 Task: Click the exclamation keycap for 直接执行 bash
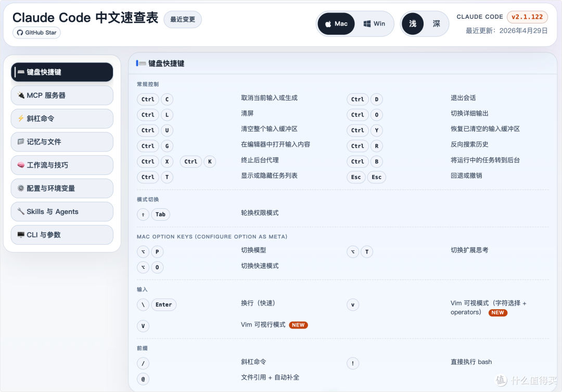coord(353,364)
